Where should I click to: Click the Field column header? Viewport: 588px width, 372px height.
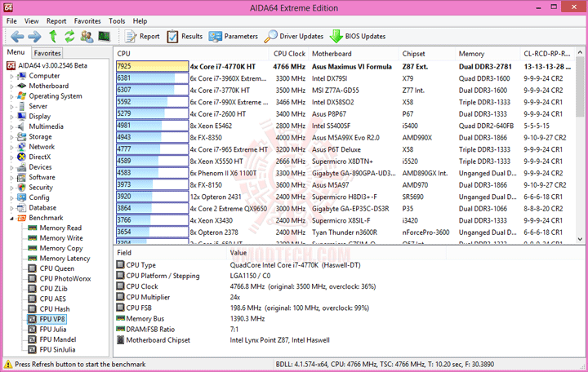coord(170,253)
